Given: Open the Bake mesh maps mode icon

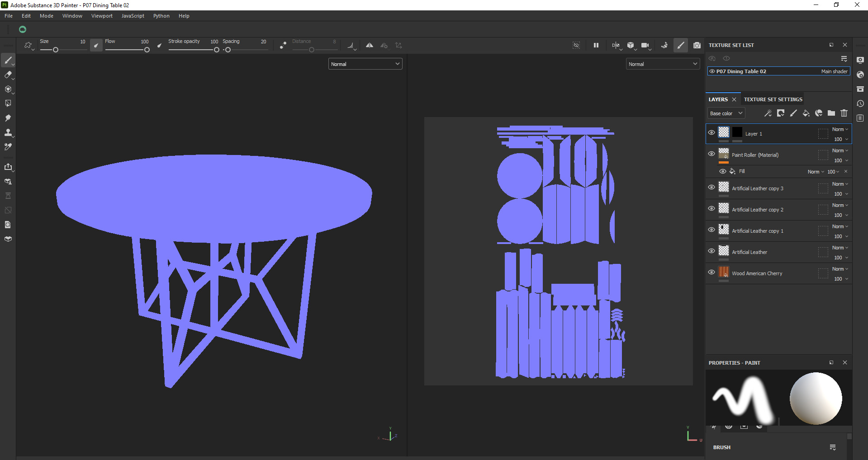Looking at the screenshot, I should [x=8, y=181].
